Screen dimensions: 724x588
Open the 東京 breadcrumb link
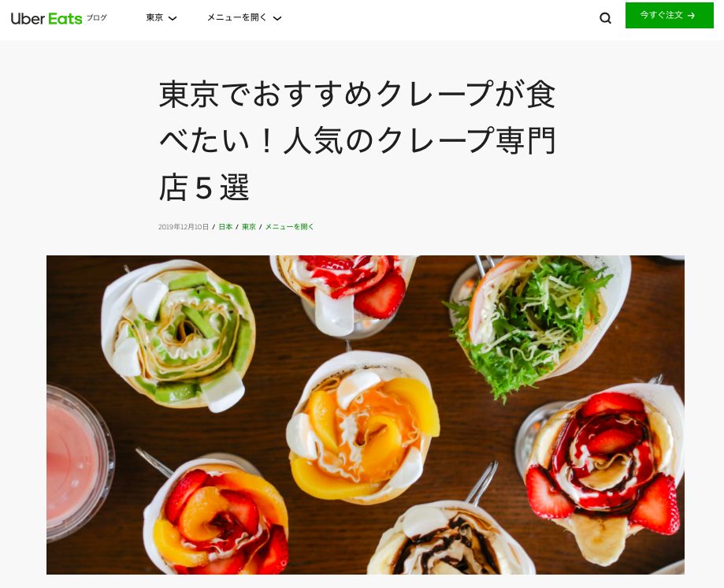tap(248, 227)
